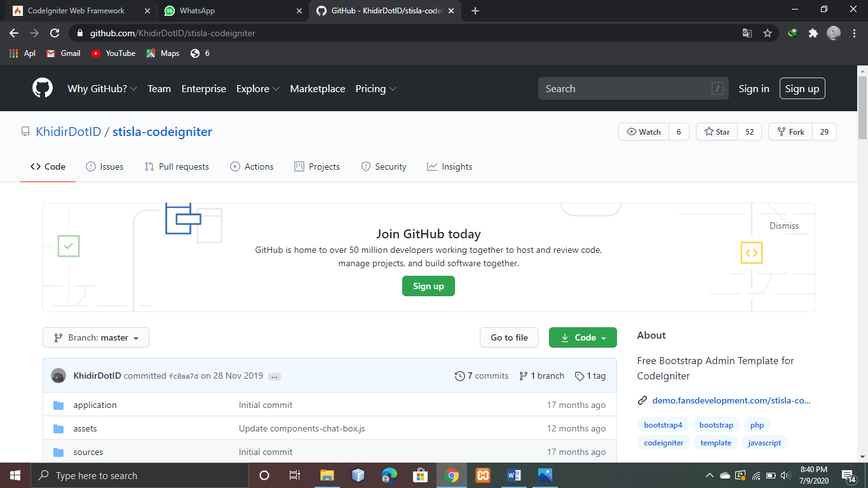Open the sources folder
Screen dimensions: 868x488
point(88,452)
